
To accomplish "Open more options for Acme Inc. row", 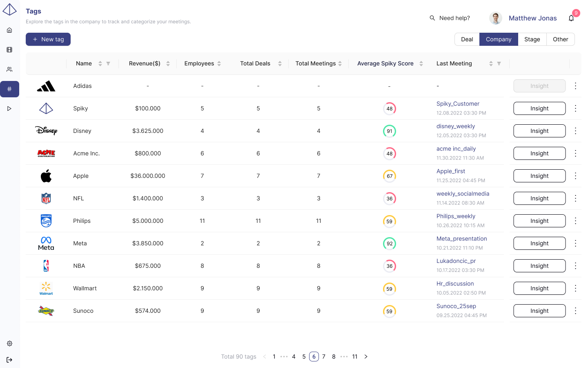I will click(575, 153).
